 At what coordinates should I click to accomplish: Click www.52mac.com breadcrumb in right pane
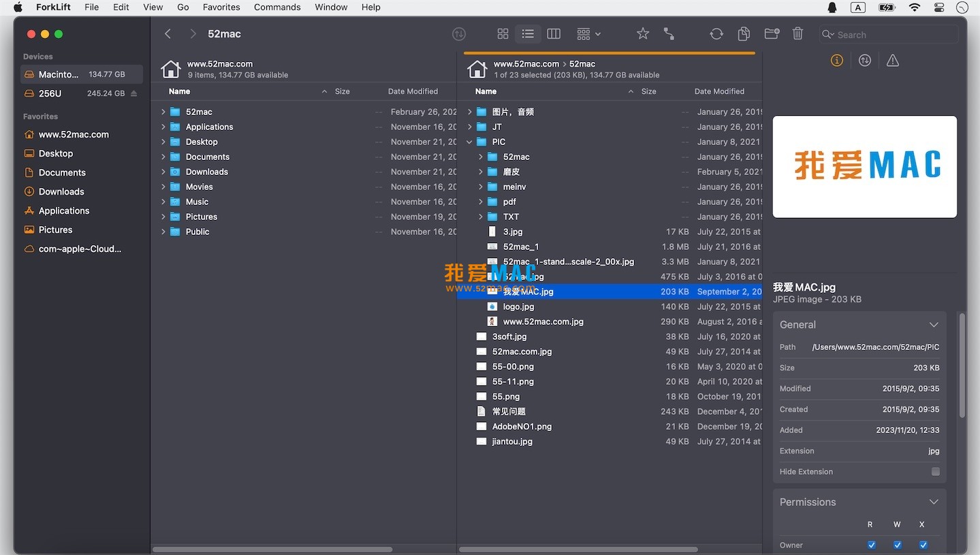click(x=526, y=64)
